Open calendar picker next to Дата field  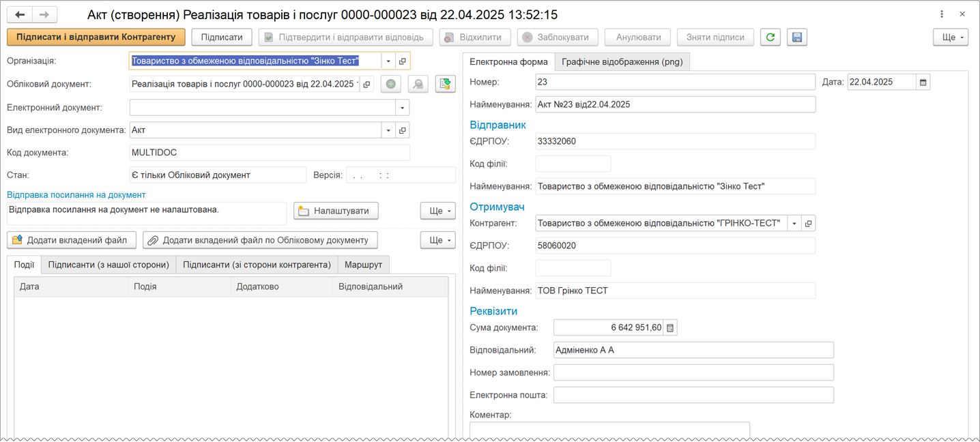(x=923, y=82)
